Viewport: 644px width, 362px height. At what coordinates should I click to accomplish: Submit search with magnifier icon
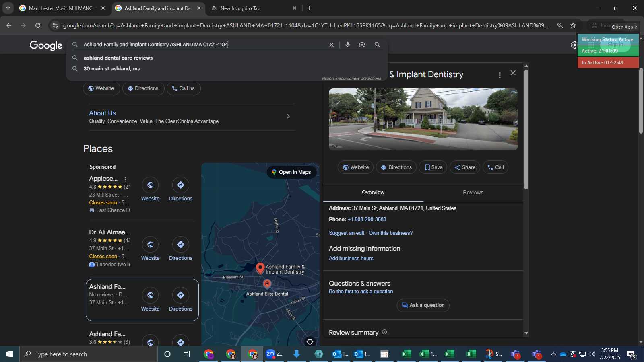[377, 45]
